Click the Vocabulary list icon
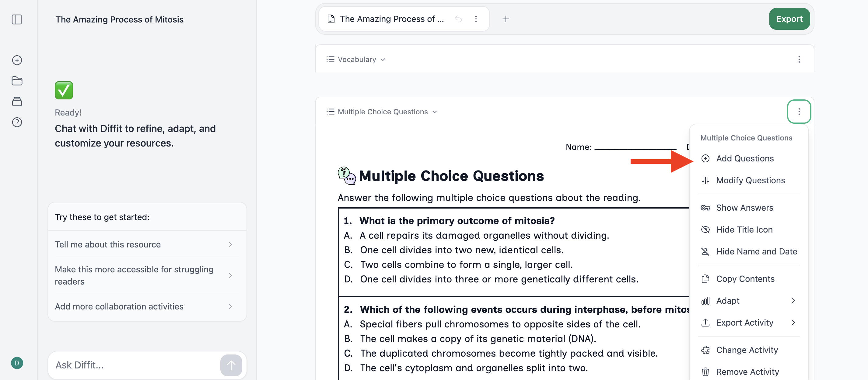This screenshot has height=380, width=868. coord(330,60)
